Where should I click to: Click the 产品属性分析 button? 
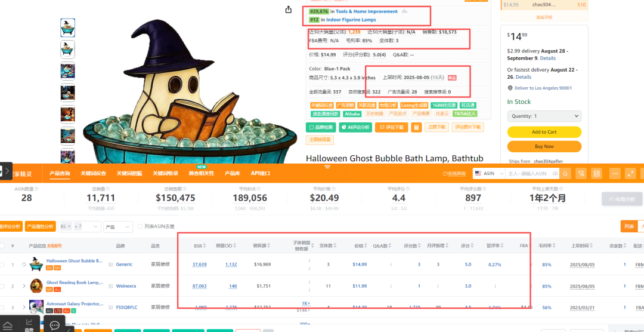point(41,226)
